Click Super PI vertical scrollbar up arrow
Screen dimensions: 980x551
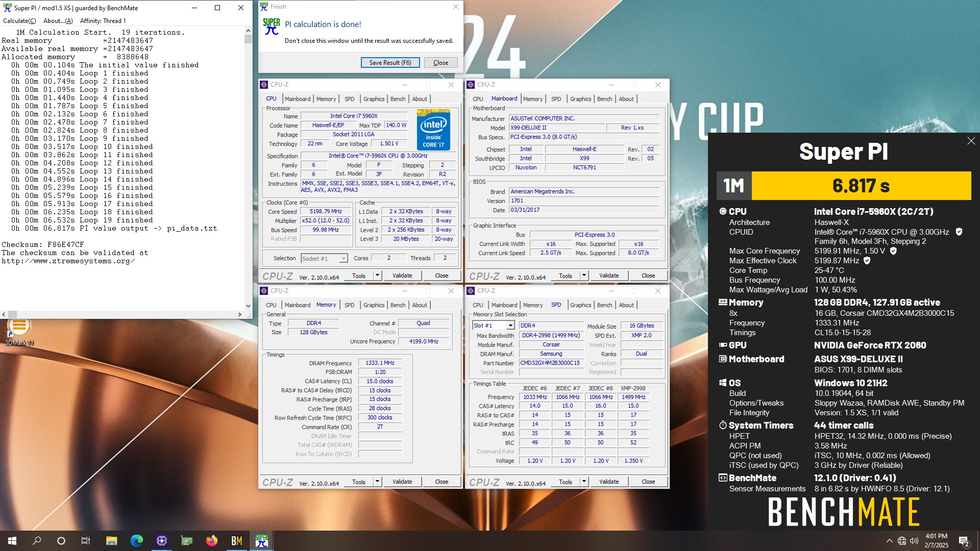(248, 31)
